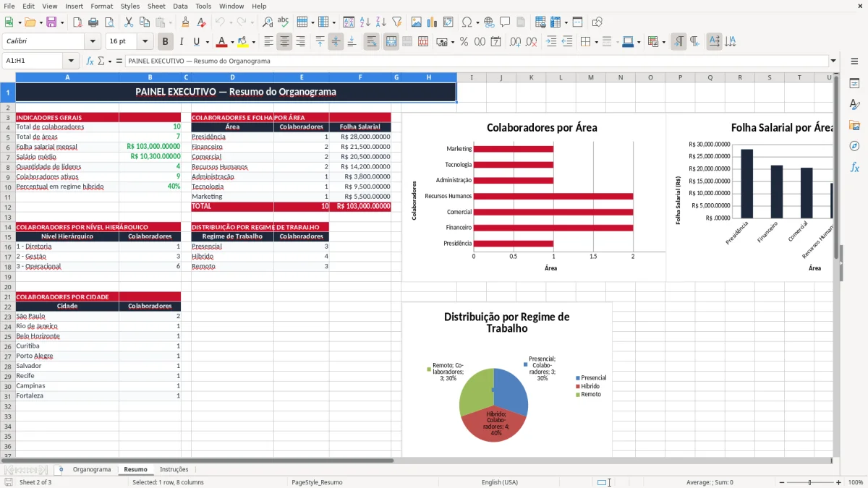Open the Paste options dropdown arrow

coord(171,22)
